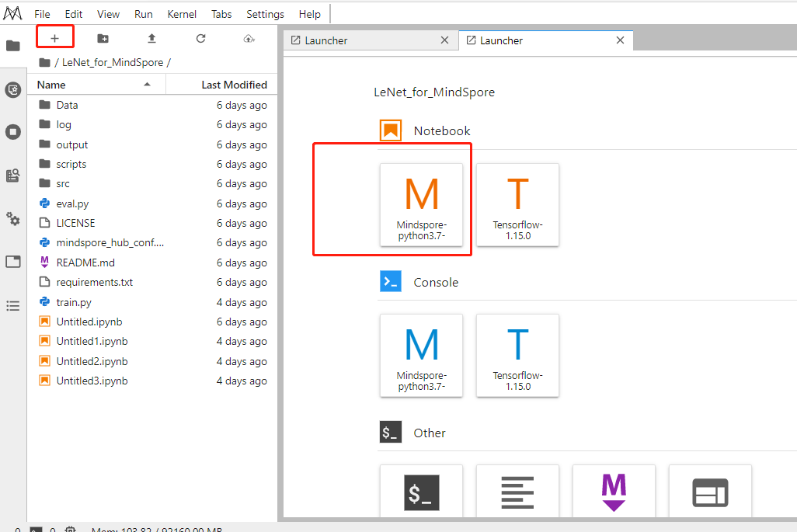Open a Mindspore-python3.7 console
Image resolution: width=797 pixels, height=532 pixels.
[x=421, y=355]
